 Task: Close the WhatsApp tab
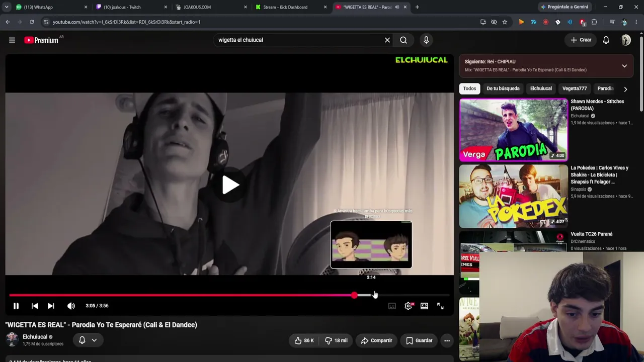(x=86, y=7)
